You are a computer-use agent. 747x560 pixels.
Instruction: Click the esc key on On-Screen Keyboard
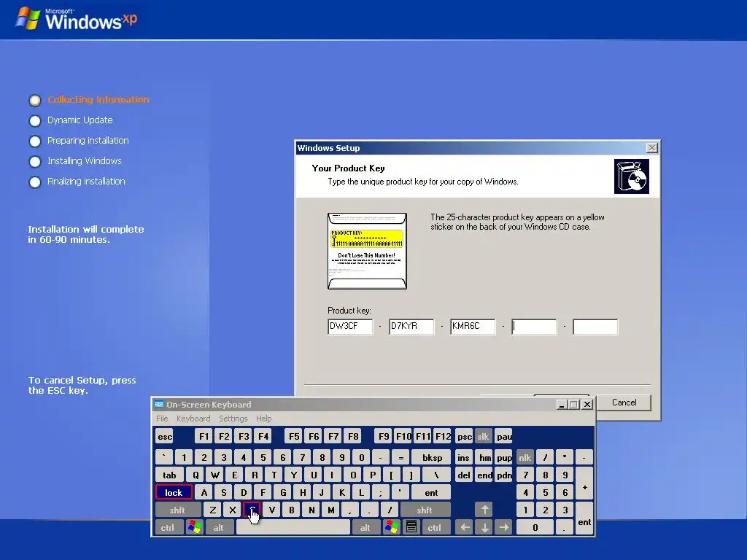click(x=164, y=437)
